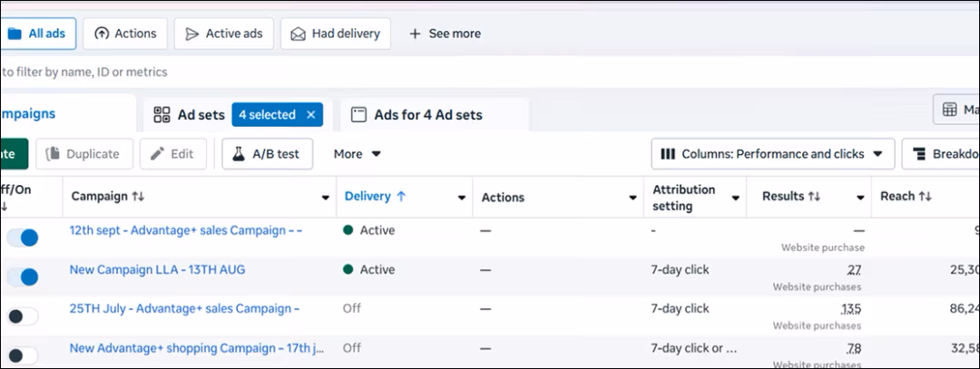Click Active status of 12th sept campaign
This screenshot has height=369, width=980.
click(369, 230)
